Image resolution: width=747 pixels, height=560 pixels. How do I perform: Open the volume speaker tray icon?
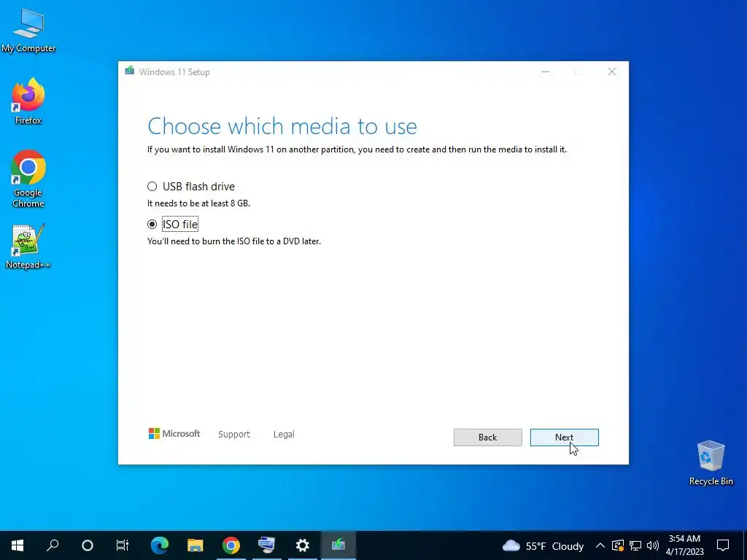click(653, 545)
